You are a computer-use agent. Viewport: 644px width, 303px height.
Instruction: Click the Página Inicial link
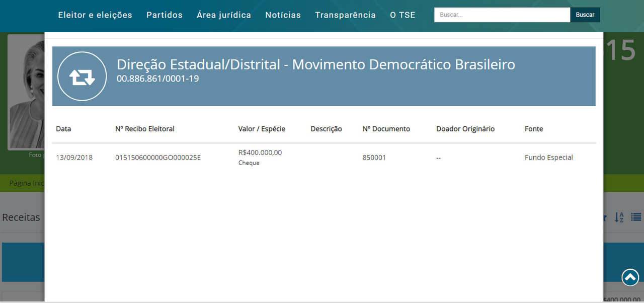[x=27, y=183]
